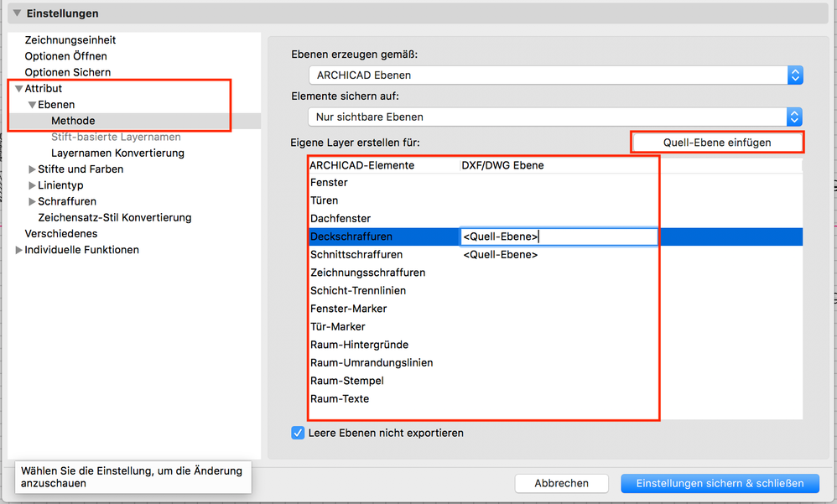Click the Quell-Ebene einfügen button
This screenshot has height=504, width=837.
click(716, 143)
